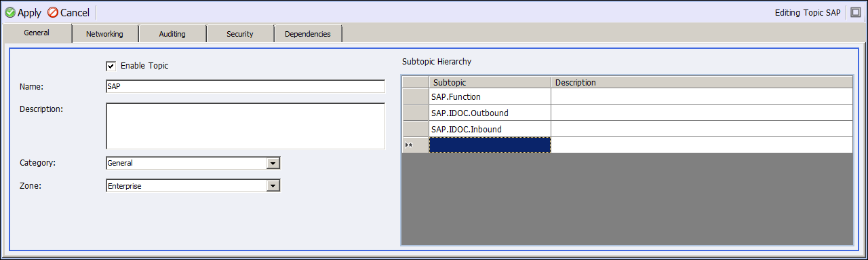Screen dimensions: 868x260
Task: Click the row header of SAP.IDOC.Inbound
Action: click(416, 129)
